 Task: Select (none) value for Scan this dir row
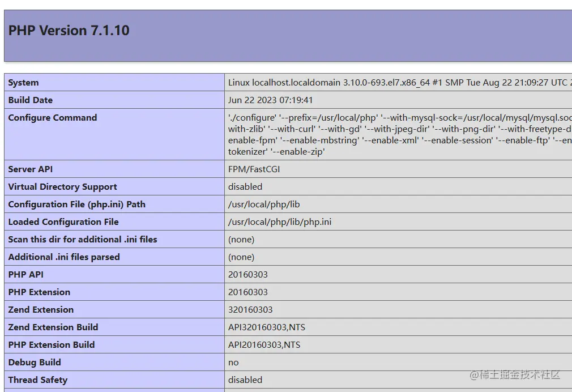pos(241,240)
